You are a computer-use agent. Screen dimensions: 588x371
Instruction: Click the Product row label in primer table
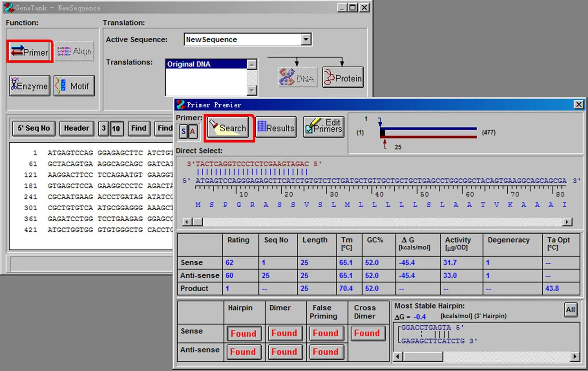click(x=194, y=289)
